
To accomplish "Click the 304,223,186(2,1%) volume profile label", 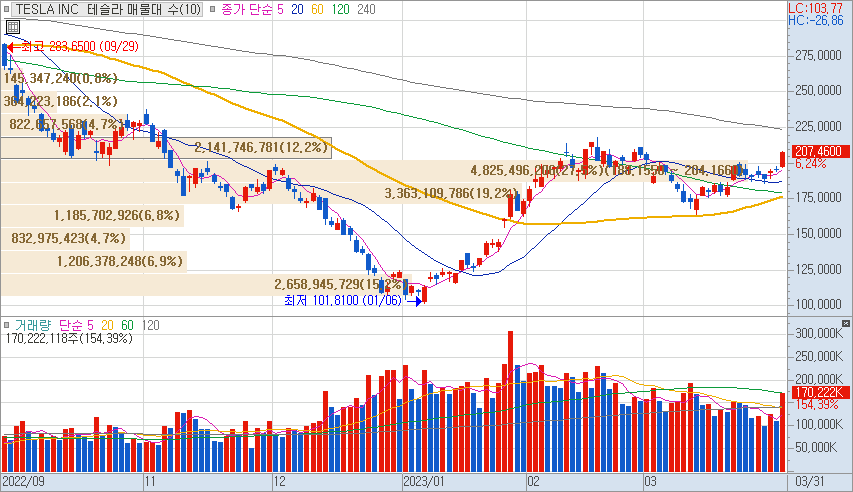I will 60,101.
